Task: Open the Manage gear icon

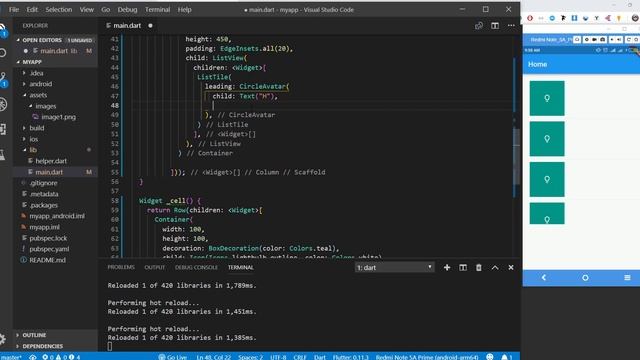Action: click(3, 338)
